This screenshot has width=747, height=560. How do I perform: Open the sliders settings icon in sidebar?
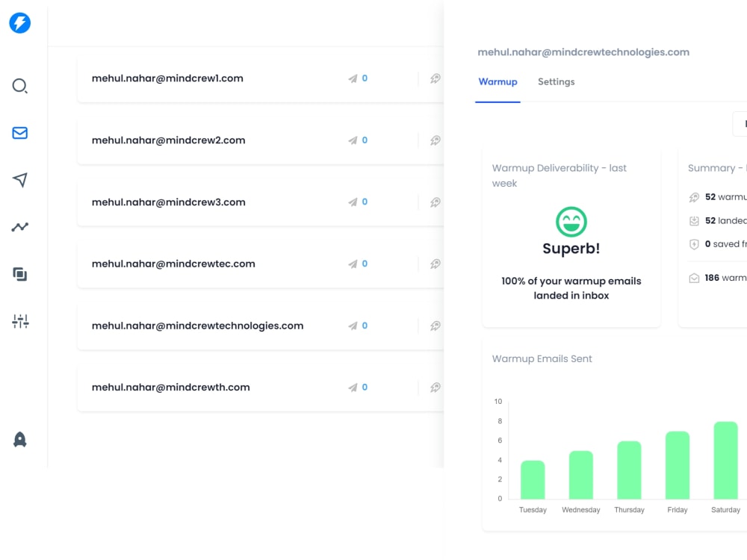(20, 321)
